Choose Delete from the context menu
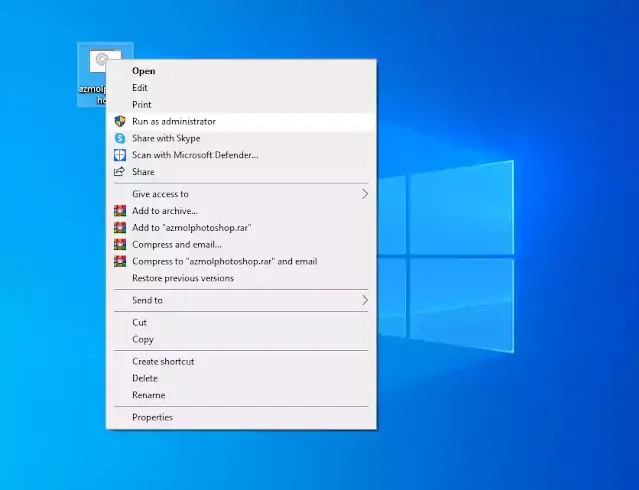This screenshot has width=639, height=490. tap(241, 378)
